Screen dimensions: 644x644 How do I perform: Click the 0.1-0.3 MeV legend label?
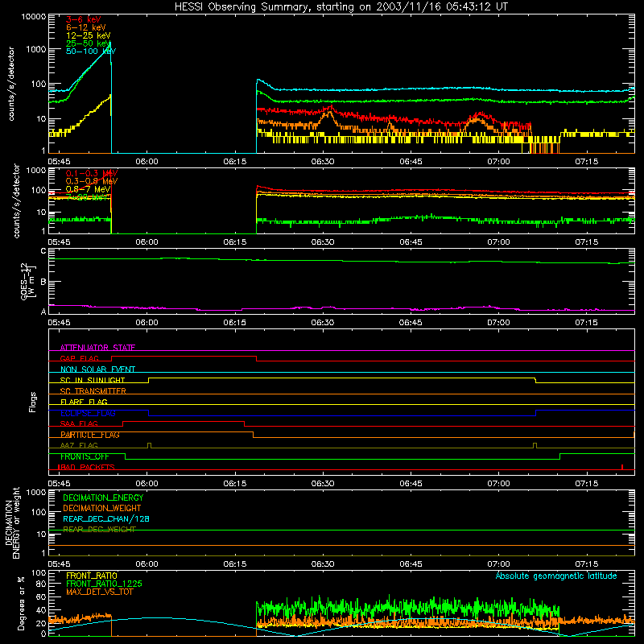pyautogui.click(x=92, y=173)
